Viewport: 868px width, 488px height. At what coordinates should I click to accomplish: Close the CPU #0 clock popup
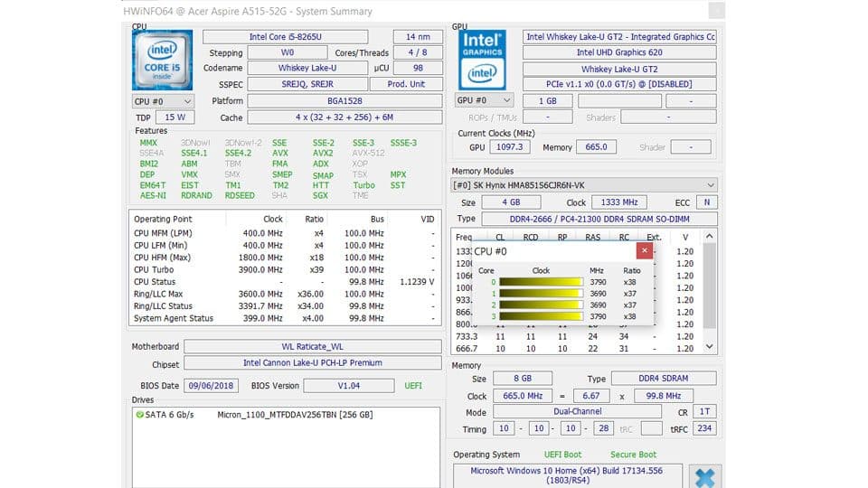click(x=644, y=250)
